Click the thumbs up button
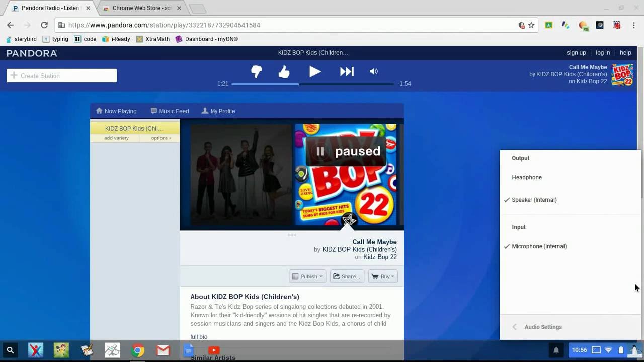This screenshot has height=362, width=644. (284, 72)
